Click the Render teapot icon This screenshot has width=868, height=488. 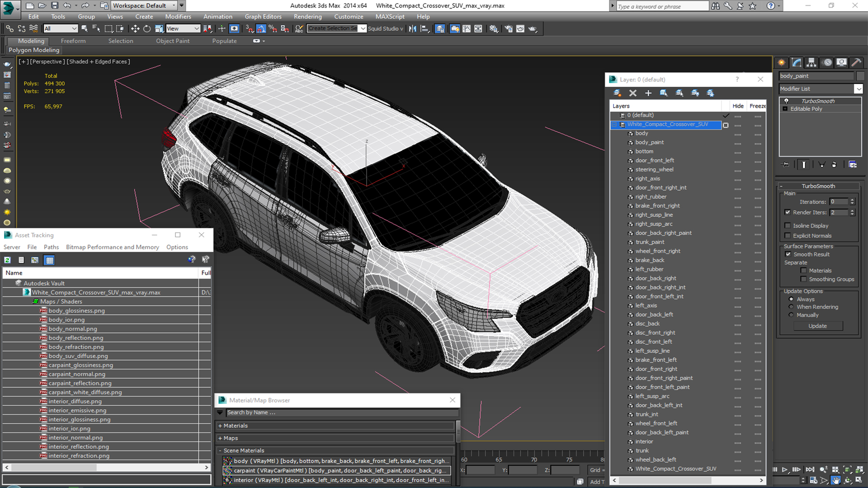pyautogui.click(x=533, y=28)
